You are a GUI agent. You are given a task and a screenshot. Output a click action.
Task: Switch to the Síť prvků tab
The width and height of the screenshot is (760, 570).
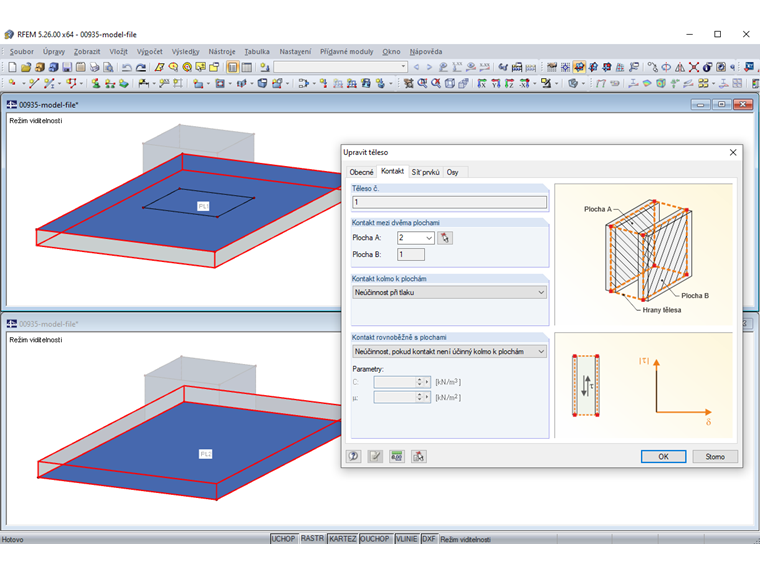coord(426,172)
